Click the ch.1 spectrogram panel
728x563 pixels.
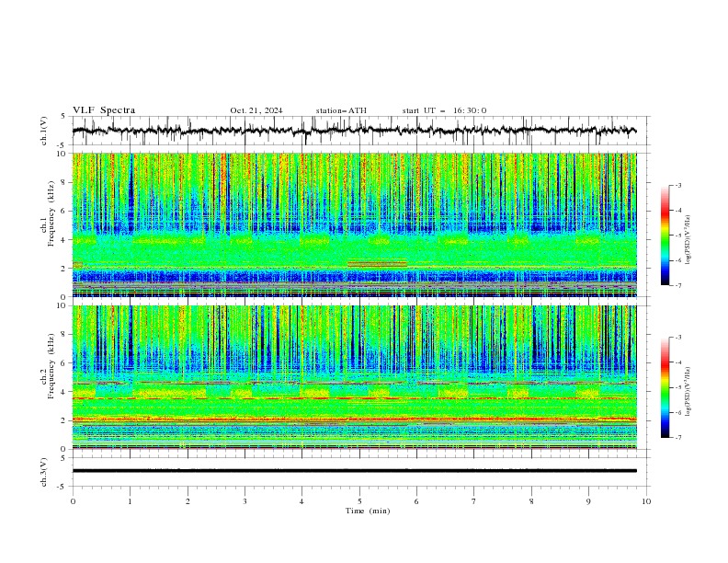(x=354, y=224)
